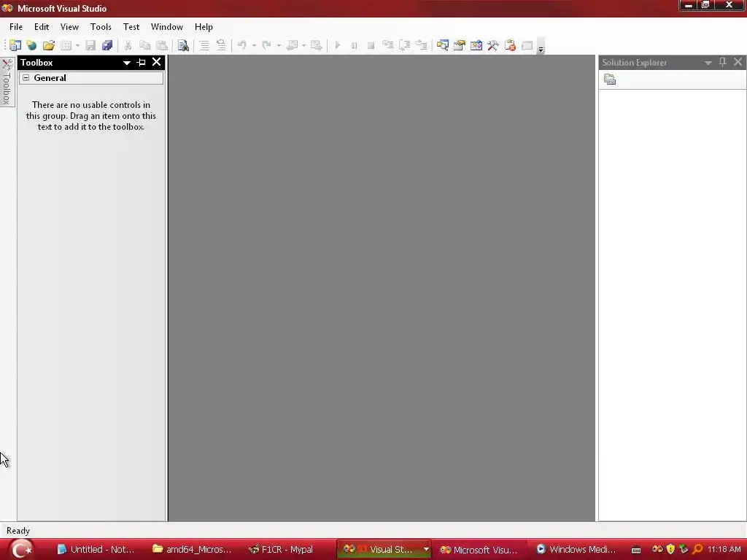Click the New Web Site globe icon
747x560 pixels.
point(31,45)
